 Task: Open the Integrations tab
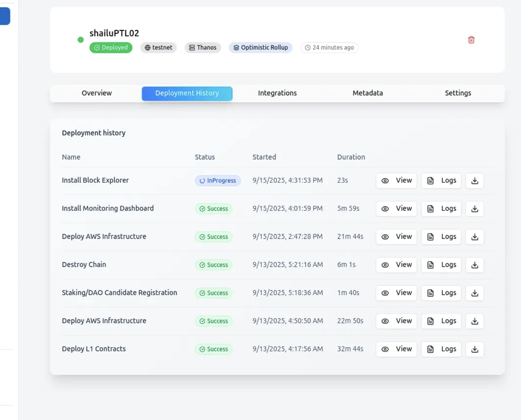click(x=277, y=93)
